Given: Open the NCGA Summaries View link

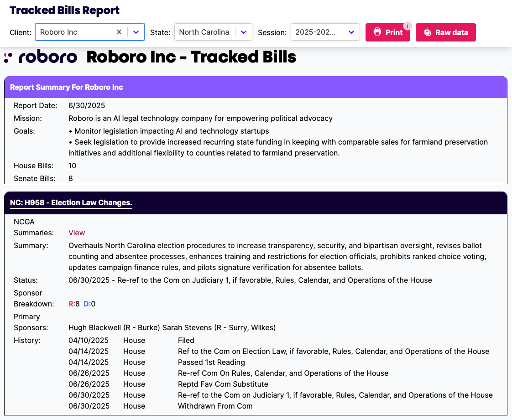Looking at the screenshot, I should click(77, 233).
